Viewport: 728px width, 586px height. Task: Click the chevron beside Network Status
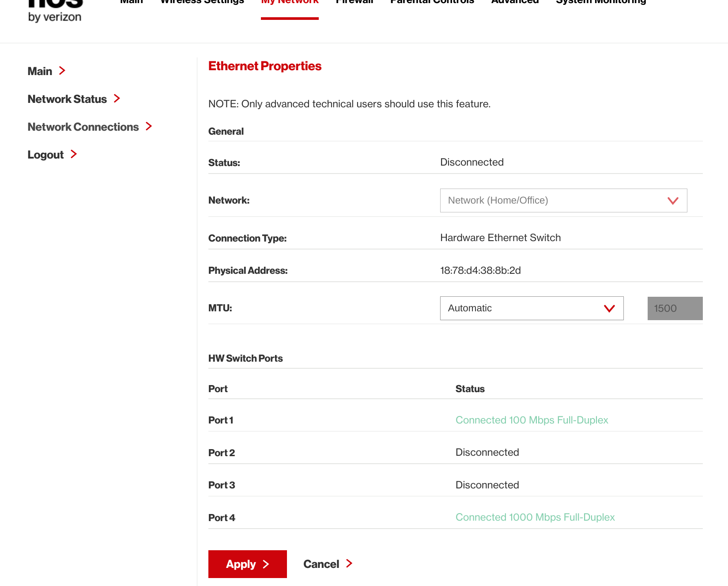[117, 98]
